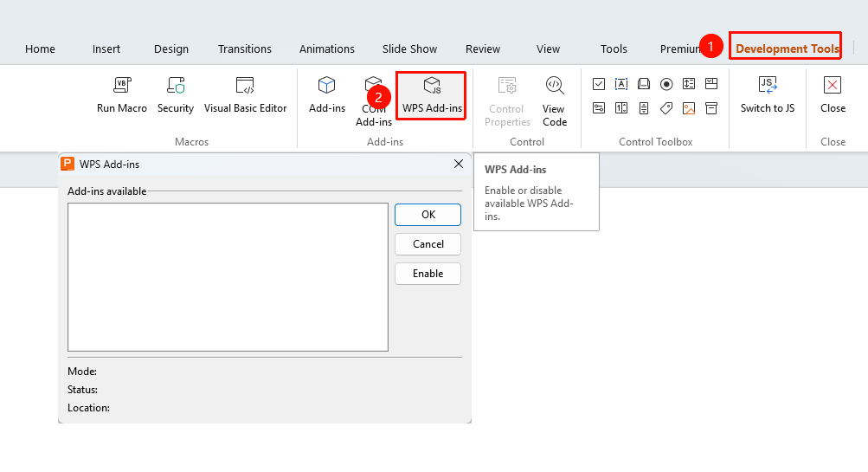868x472 pixels.
Task: Insert a Scroll Bar control
Action: tap(644, 108)
